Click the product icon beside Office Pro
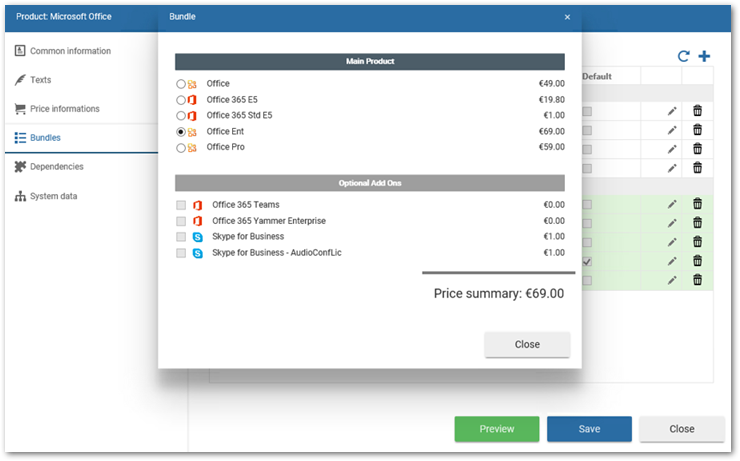The width and height of the screenshot is (740, 461). point(192,148)
